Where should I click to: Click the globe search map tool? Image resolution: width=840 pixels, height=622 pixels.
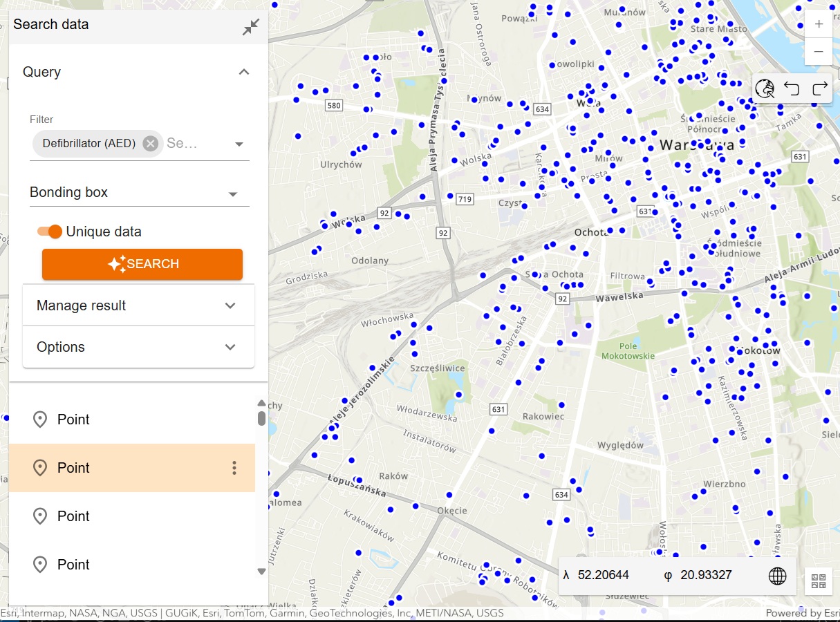(x=765, y=88)
